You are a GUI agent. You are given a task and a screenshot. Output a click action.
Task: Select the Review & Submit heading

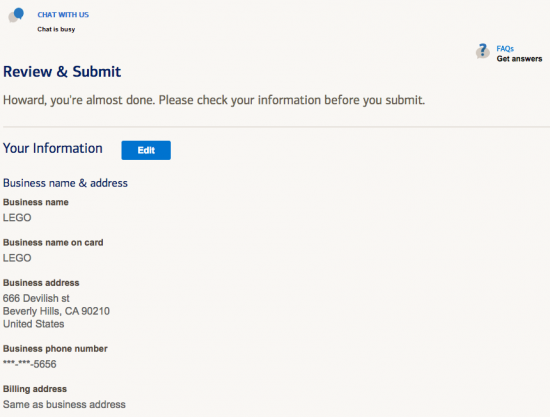coord(62,72)
